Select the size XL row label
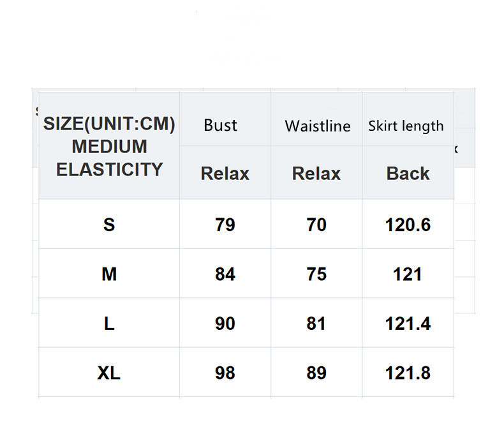Screen dimensions: 504x425 tap(109, 373)
